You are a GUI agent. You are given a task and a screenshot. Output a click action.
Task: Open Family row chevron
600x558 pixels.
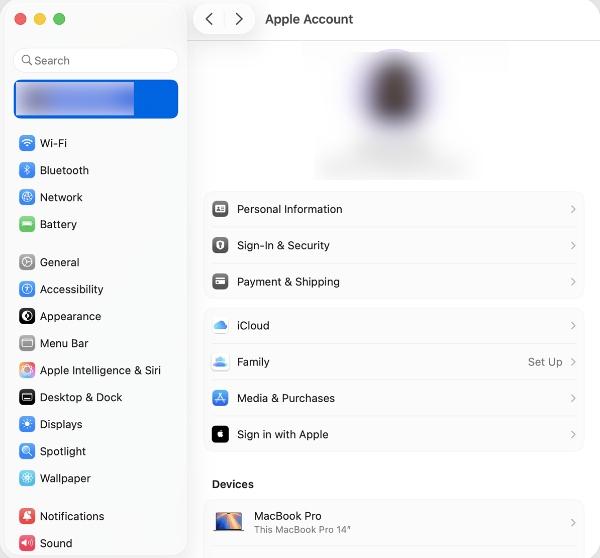(573, 362)
